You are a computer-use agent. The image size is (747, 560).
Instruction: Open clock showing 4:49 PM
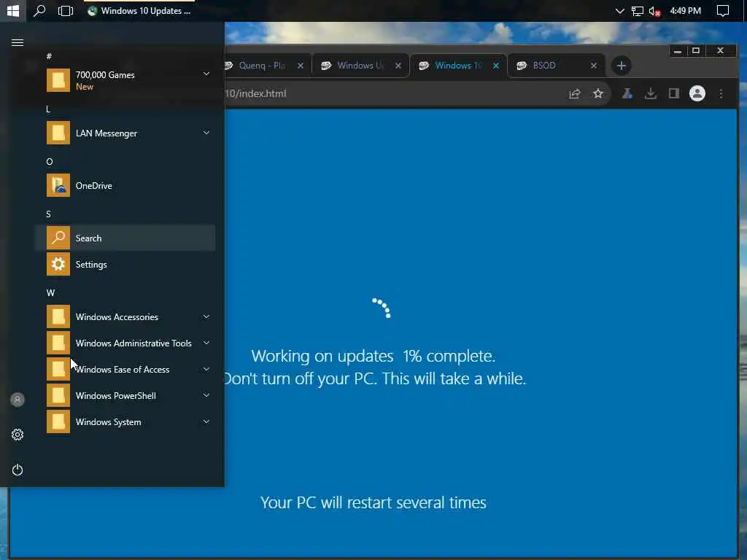685,10
